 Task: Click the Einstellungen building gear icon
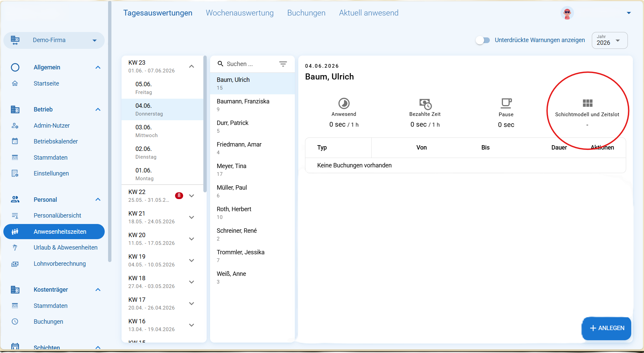[15, 173]
